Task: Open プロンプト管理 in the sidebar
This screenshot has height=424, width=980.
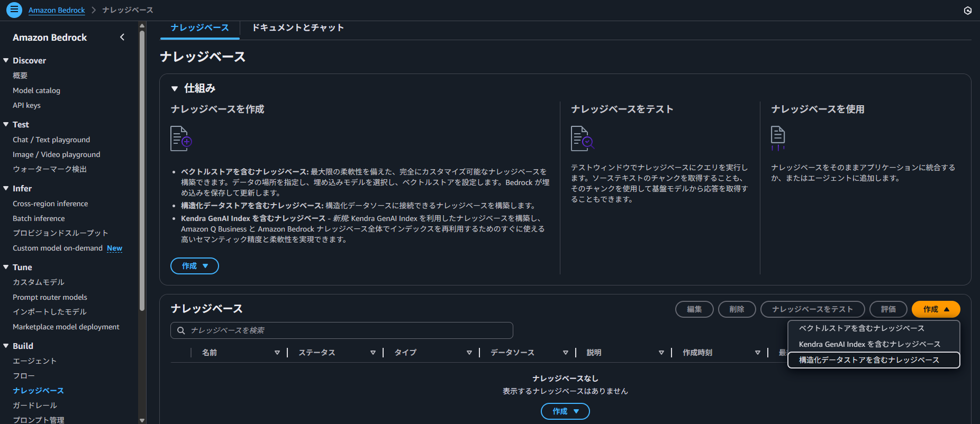Action: point(39,420)
